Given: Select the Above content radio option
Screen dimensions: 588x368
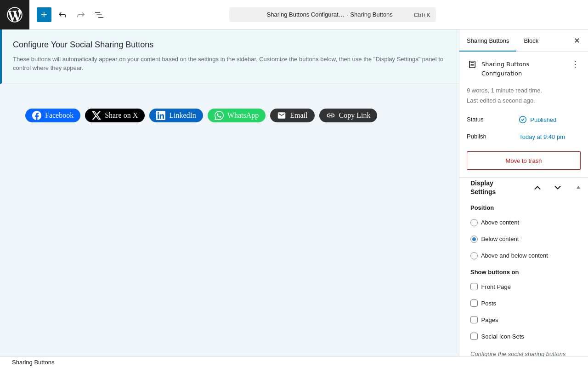Looking at the screenshot, I should click(x=474, y=223).
